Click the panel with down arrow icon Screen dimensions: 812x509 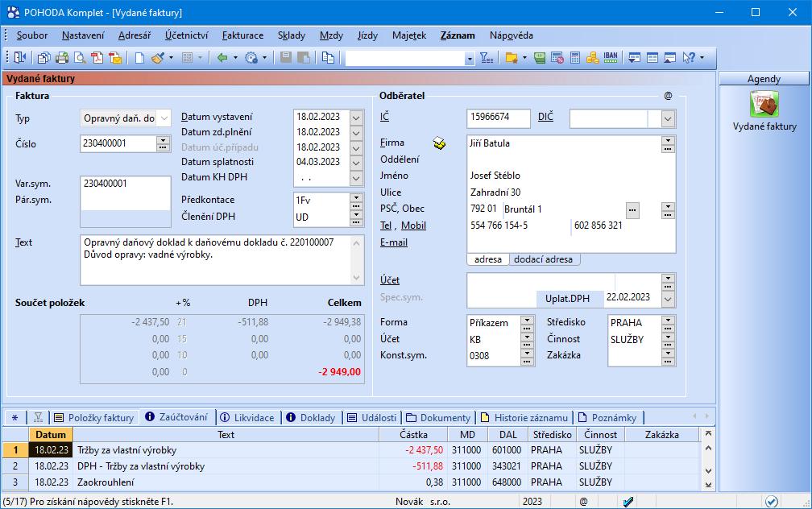pos(635,57)
